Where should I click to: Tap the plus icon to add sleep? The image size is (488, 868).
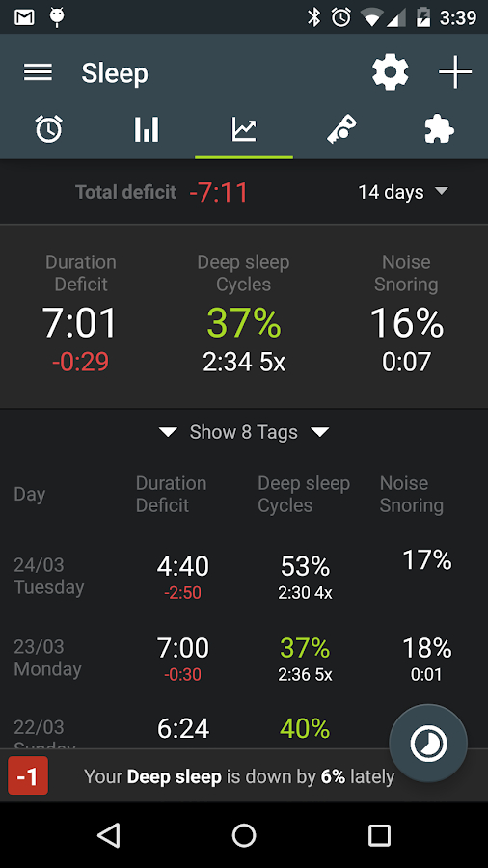tap(455, 72)
